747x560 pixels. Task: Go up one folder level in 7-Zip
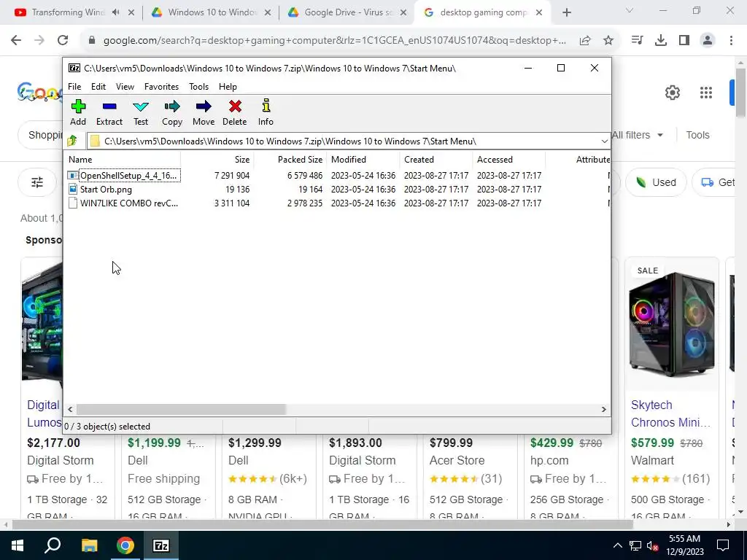72,141
